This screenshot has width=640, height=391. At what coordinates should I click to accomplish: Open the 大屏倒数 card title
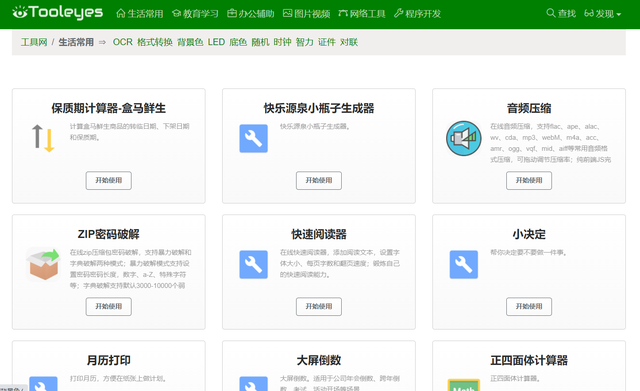pos(319,360)
